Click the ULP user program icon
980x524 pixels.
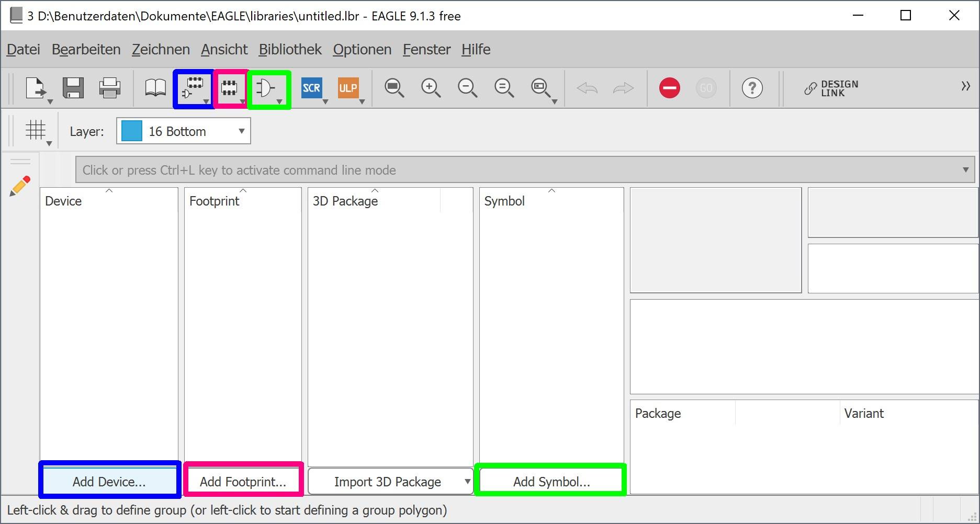coord(348,88)
